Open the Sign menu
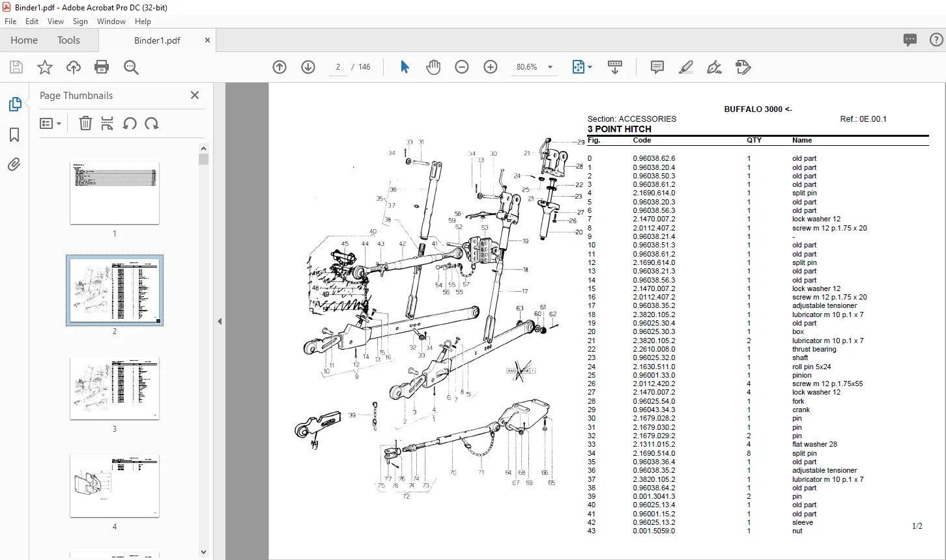This screenshot has height=560, width=946. 80,21
